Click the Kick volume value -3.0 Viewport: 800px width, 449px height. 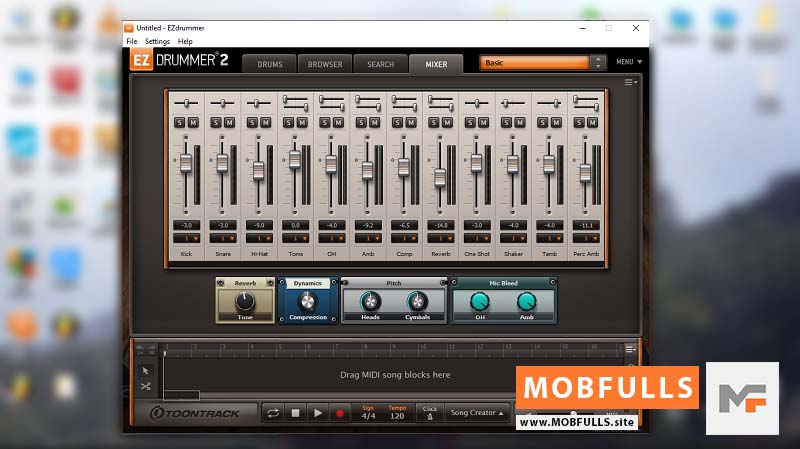[x=186, y=225]
